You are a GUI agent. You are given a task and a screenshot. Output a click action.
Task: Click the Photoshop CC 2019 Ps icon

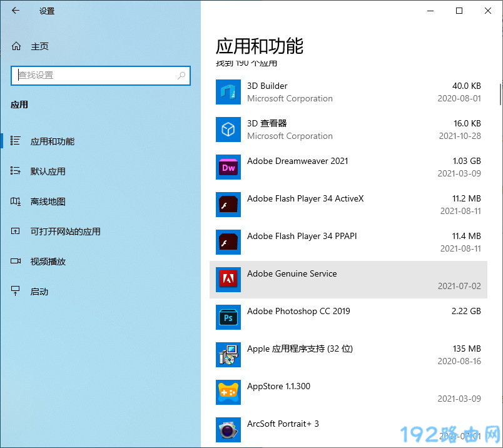click(228, 317)
